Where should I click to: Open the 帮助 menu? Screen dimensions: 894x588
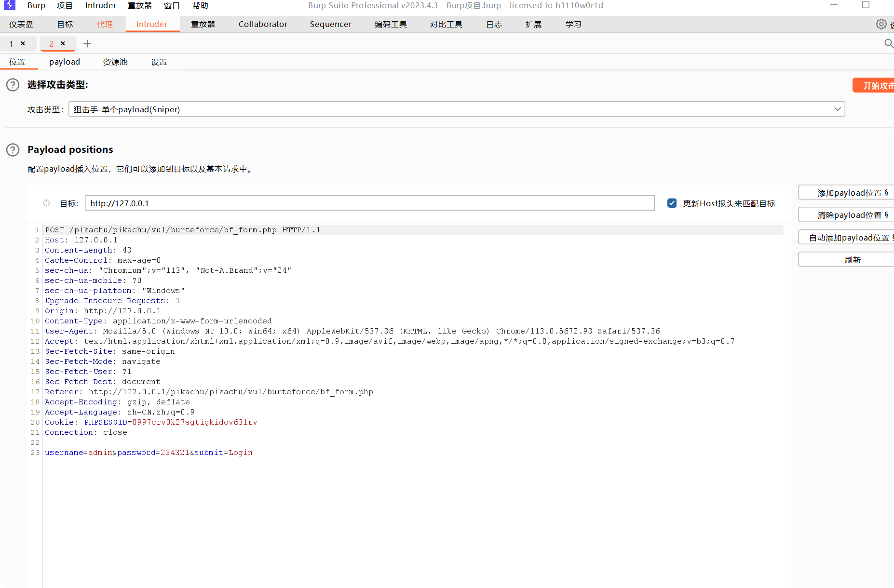click(x=200, y=5)
